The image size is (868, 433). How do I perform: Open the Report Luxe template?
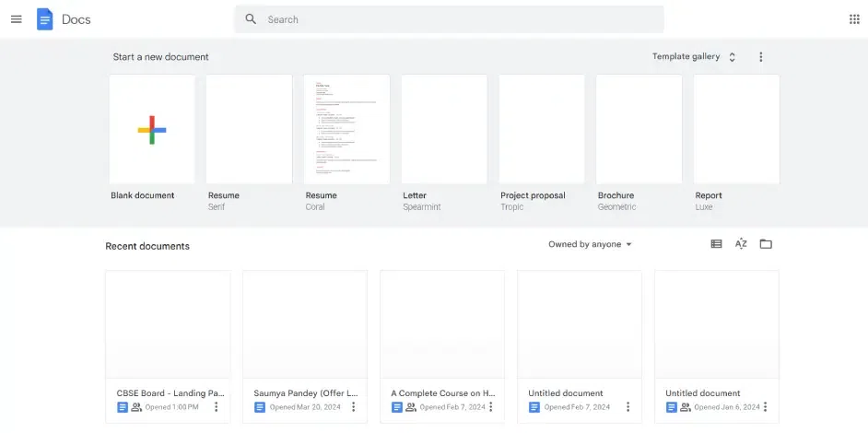point(736,129)
